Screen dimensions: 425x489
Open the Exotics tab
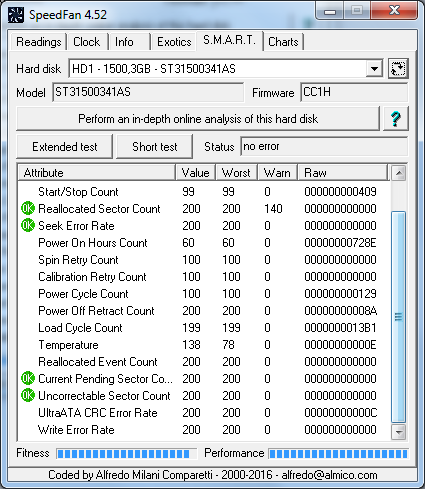pyautogui.click(x=174, y=42)
